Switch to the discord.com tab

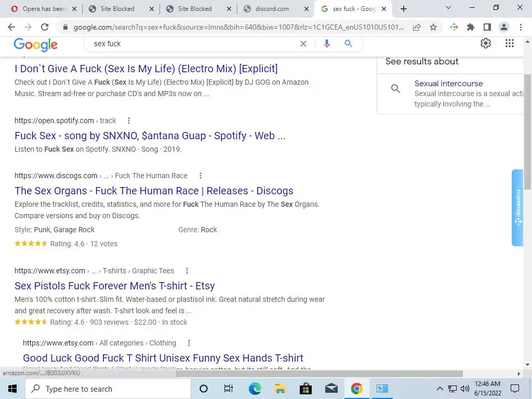click(272, 9)
